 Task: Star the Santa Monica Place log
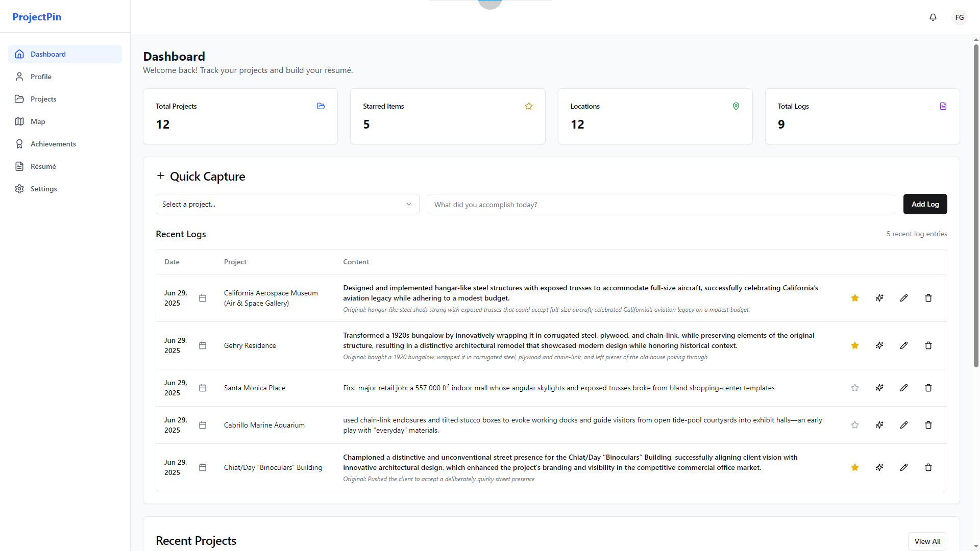tap(855, 388)
